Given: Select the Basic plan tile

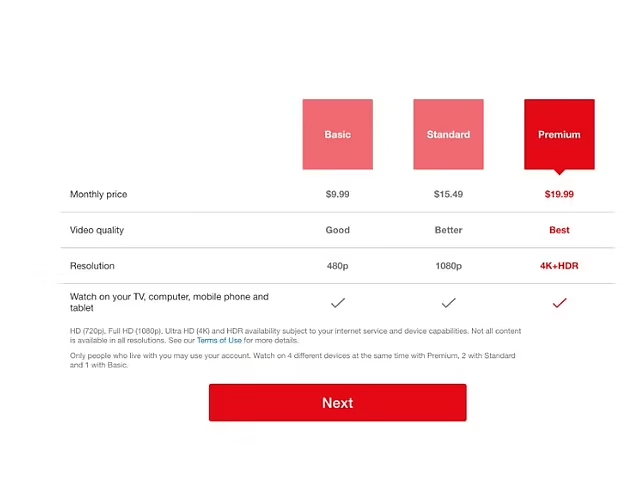Looking at the screenshot, I should (338, 134).
